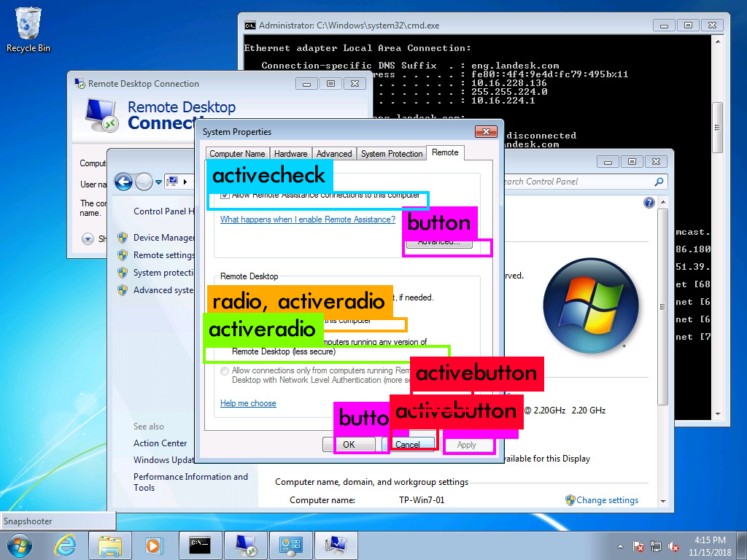Open the taskbar clock showing 4:15 PM
This screenshot has width=747, height=560.
(710, 546)
